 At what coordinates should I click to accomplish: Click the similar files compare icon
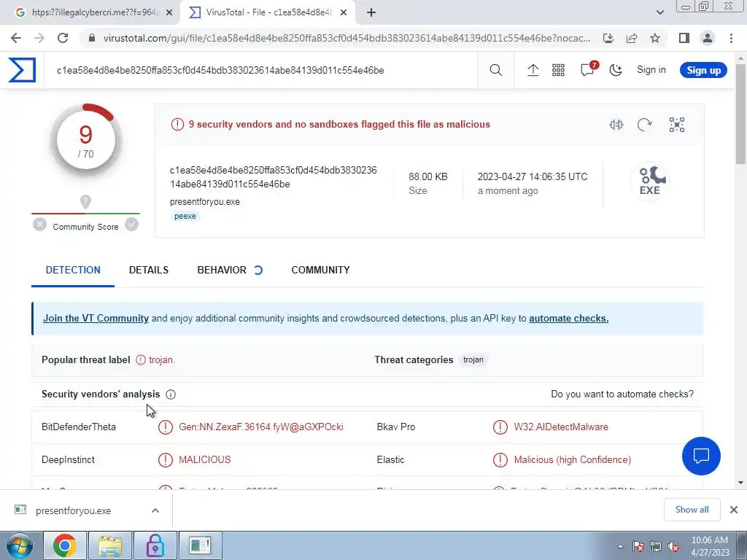(x=616, y=125)
